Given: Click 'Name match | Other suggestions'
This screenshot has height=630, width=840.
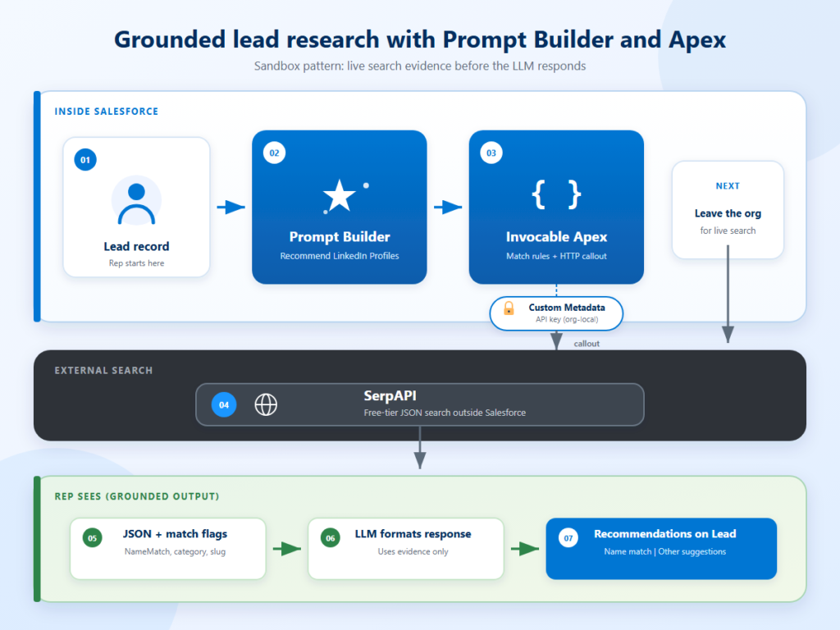Looking at the screenshot, I should (664, 551).
